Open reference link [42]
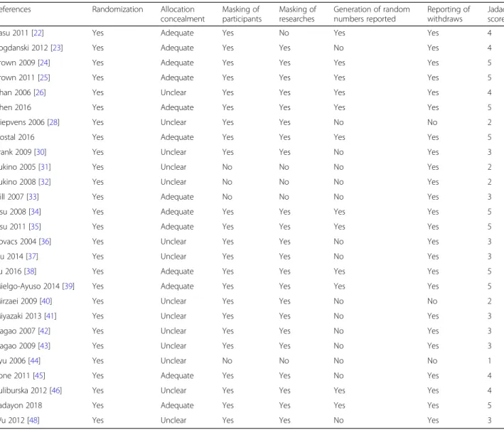 click(44, 330)
